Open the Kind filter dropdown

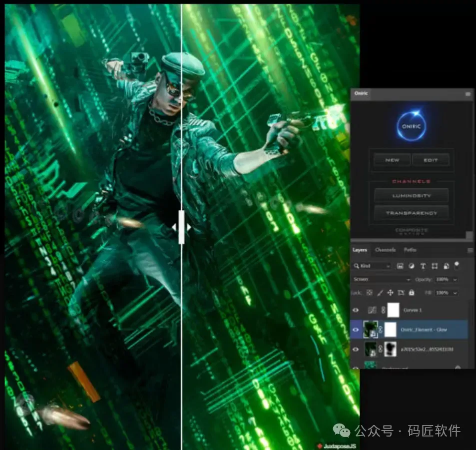pos(372,266)
